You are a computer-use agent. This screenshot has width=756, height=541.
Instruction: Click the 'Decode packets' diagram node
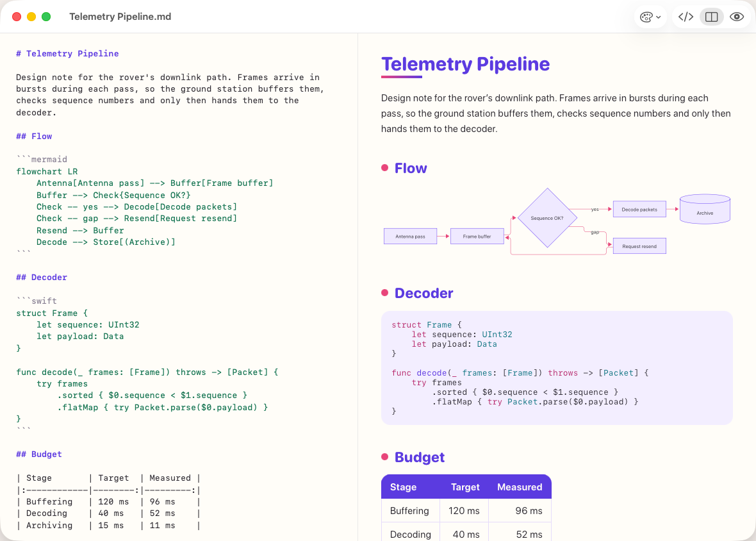click(x=639, y=209)
